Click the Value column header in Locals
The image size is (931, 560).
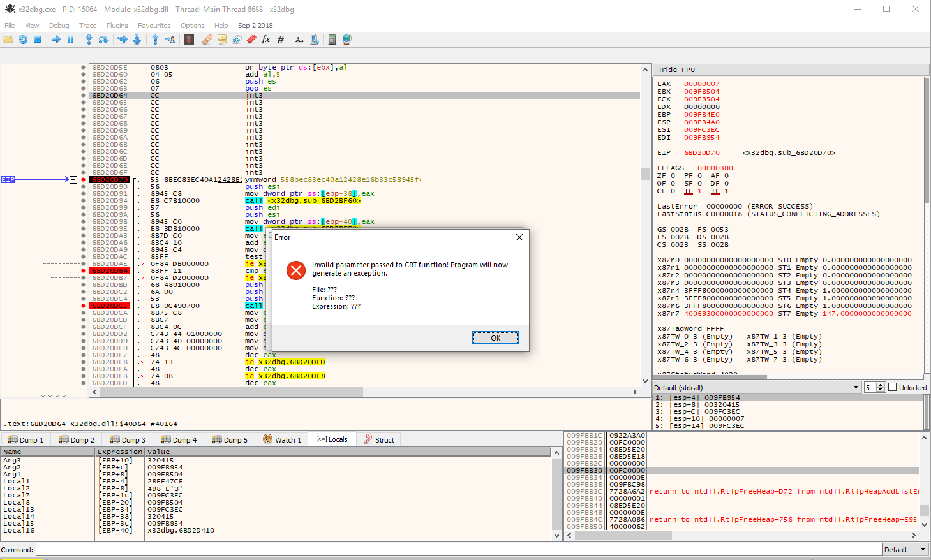click(x=348, y=452)
